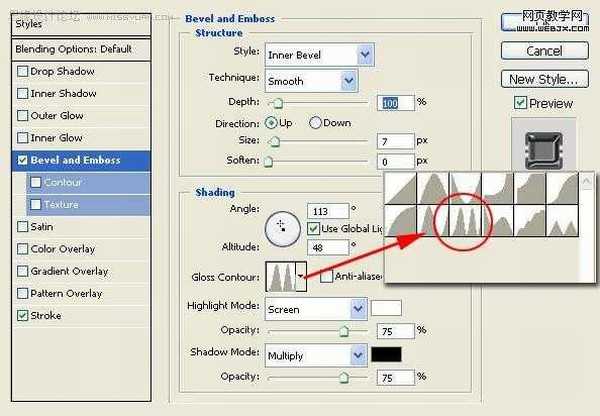Select the Cone - Inverted contour preset
The image size is (600, 416).
pyautogui.click(x=463, y=187)
